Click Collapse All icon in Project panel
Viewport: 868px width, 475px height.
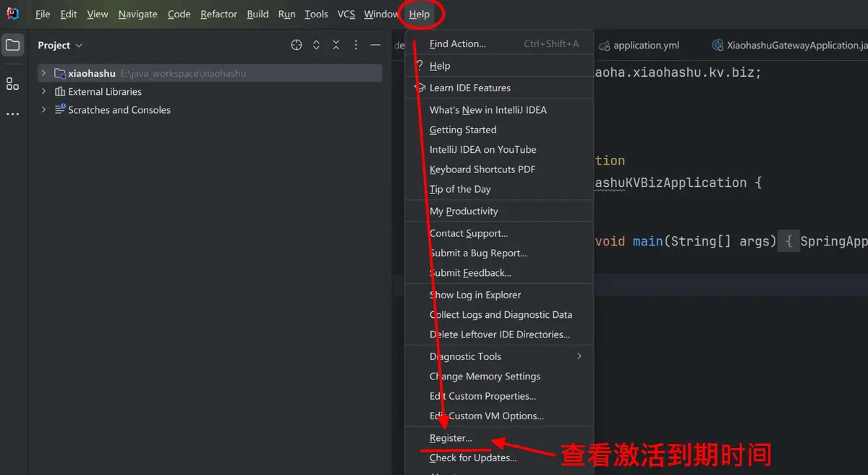(x=336, y=45)
